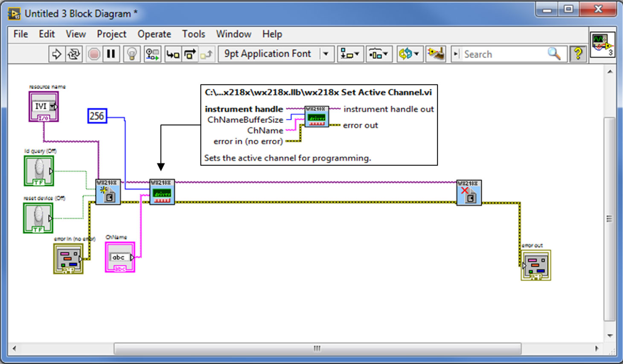The width and height of the screenshot is (623, 364).
Task: Click the Clean Up Diagram broom icon
Action: click(x=436, y=54)
